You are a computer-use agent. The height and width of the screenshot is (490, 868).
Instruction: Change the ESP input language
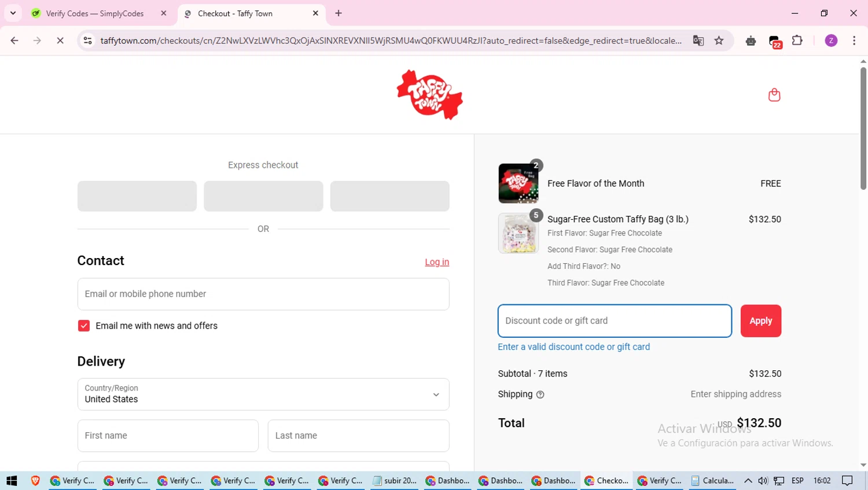click(x=797, y=481)
